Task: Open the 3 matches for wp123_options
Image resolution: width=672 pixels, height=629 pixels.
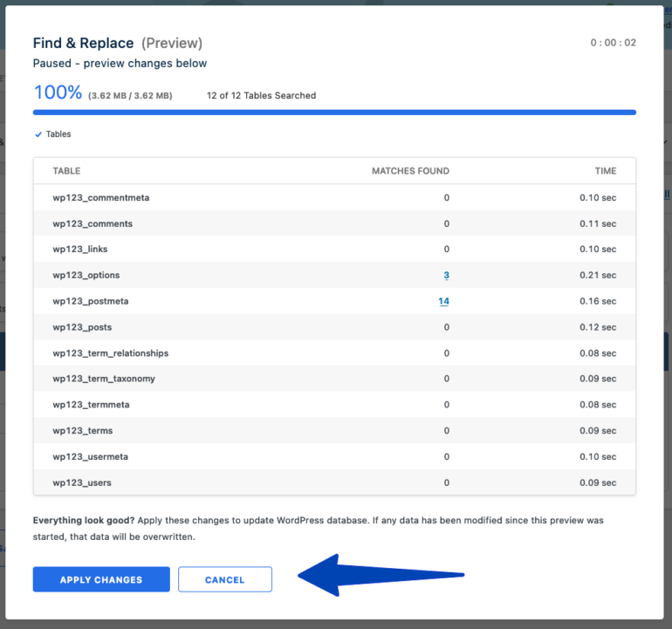Action: coord(446,276)
